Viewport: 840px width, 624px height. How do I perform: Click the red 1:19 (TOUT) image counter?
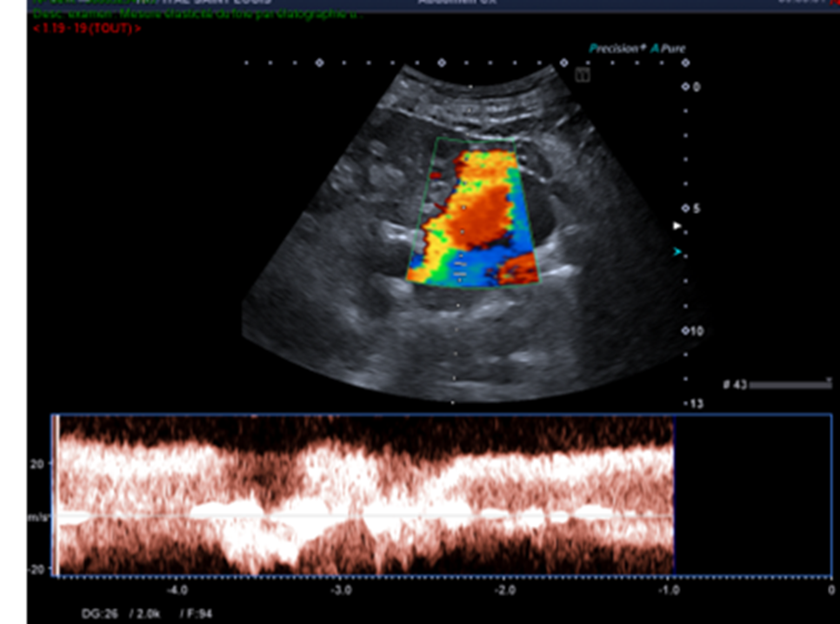87,29
